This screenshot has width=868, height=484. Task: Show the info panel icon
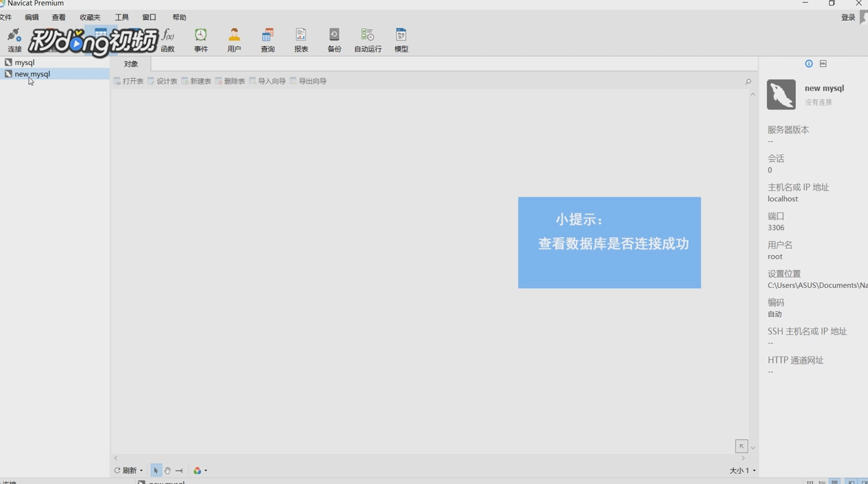click(x=809, y=64)
